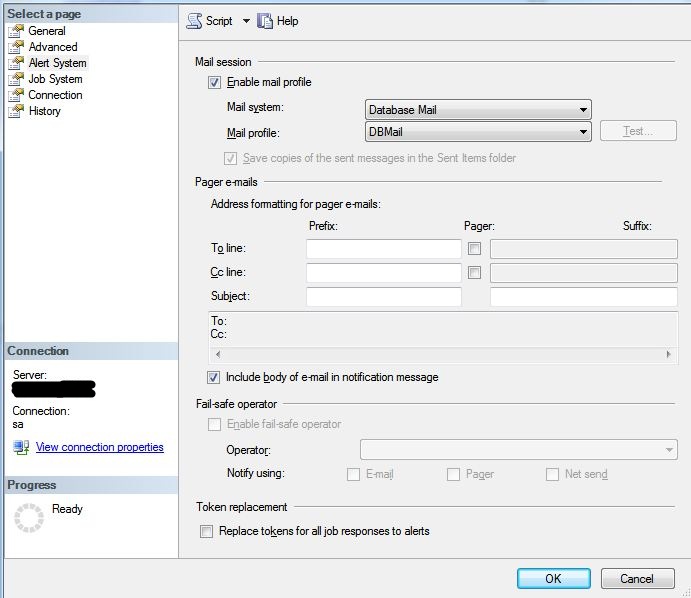
Task: Uncheck Include body of e-mail option
Action: [213, 377]
